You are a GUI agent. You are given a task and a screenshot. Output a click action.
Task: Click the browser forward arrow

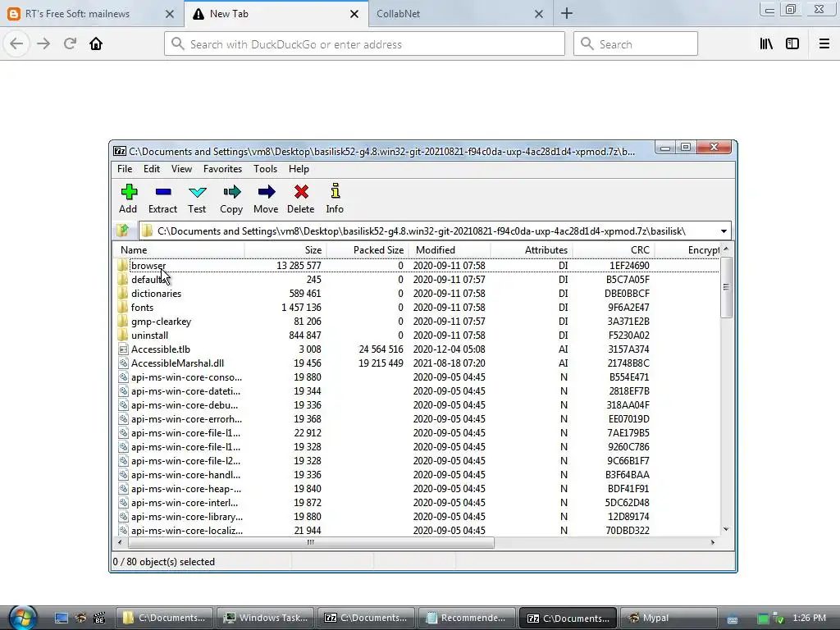click(43, 43)
